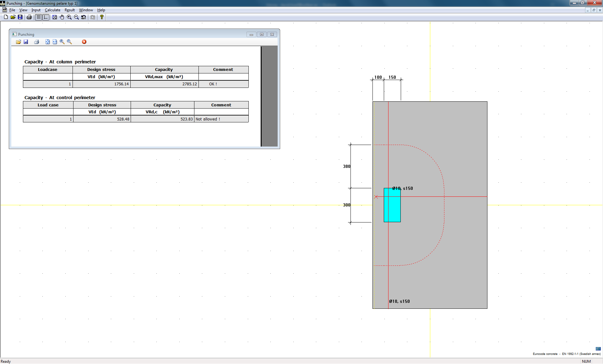603x364 pixels.
Task: Click fit whole page icon in Punching window
Action: 47,42
